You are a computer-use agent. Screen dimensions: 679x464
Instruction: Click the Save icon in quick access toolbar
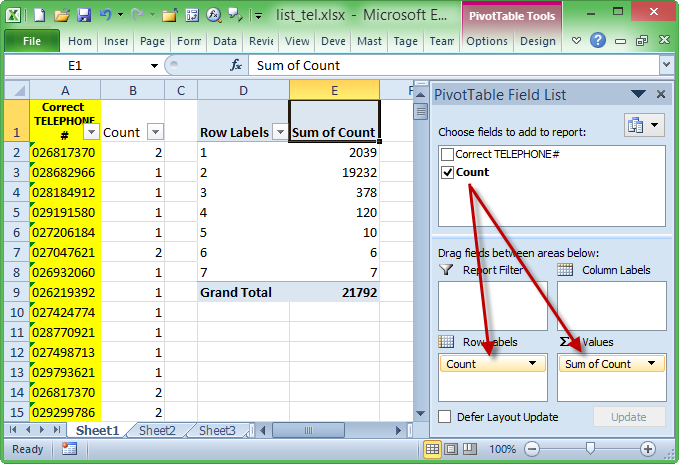pos(84,15)
